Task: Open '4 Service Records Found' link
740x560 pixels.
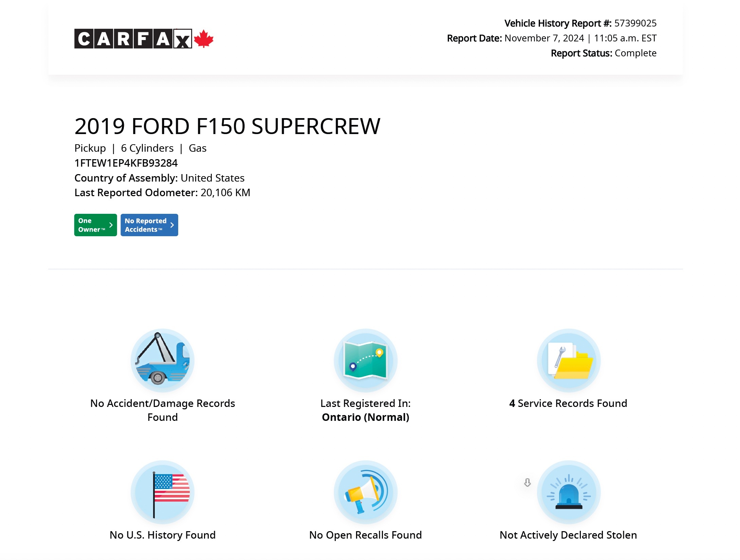Action: 568,403
